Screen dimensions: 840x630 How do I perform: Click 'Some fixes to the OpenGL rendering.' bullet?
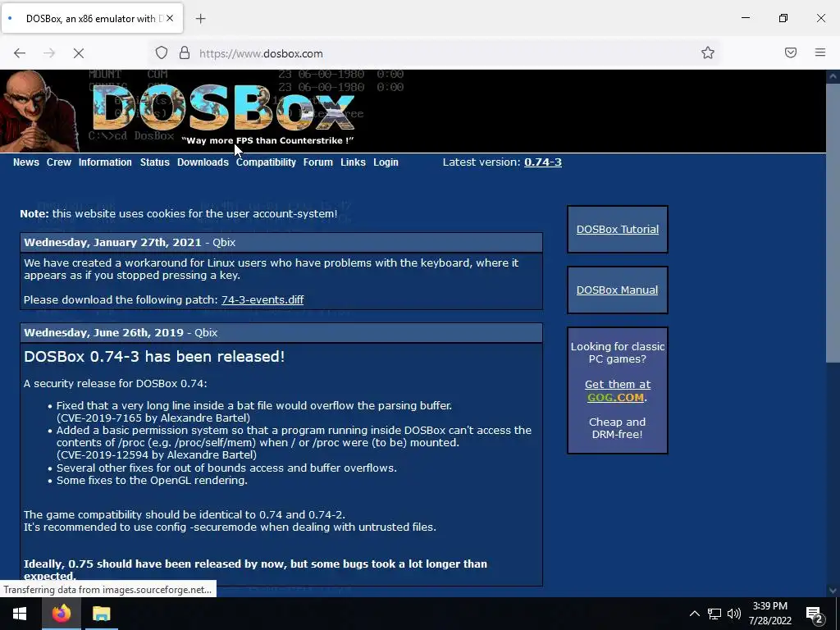tap(152, 481)
